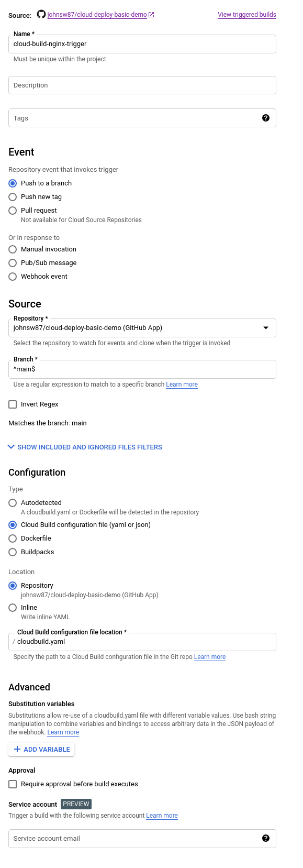Check Require approval before build executes
This screenshot has height=868, width=303.
(12, 784)
